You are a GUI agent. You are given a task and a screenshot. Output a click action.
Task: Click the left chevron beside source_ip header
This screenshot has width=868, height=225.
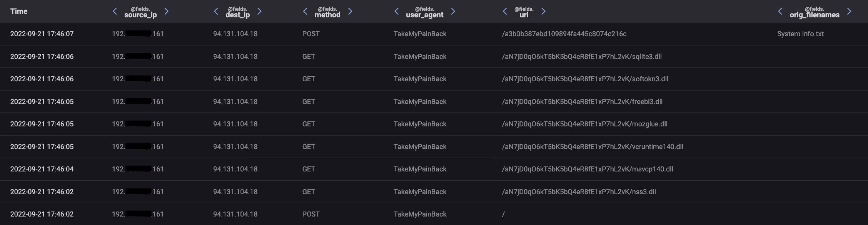[x=114, y=12]
